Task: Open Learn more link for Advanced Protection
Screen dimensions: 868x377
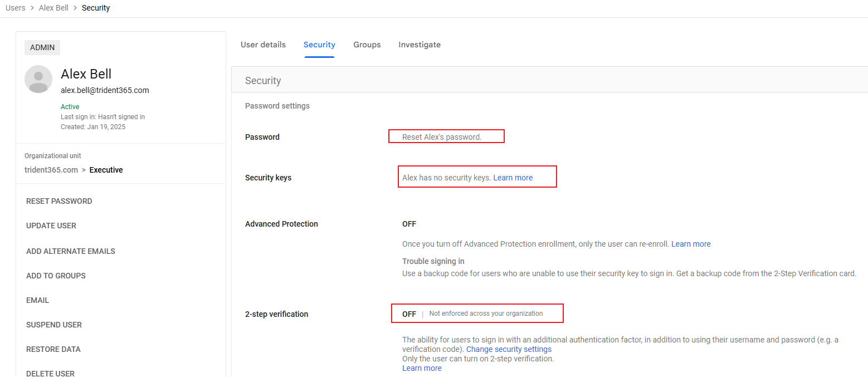Action: point(691,244)
